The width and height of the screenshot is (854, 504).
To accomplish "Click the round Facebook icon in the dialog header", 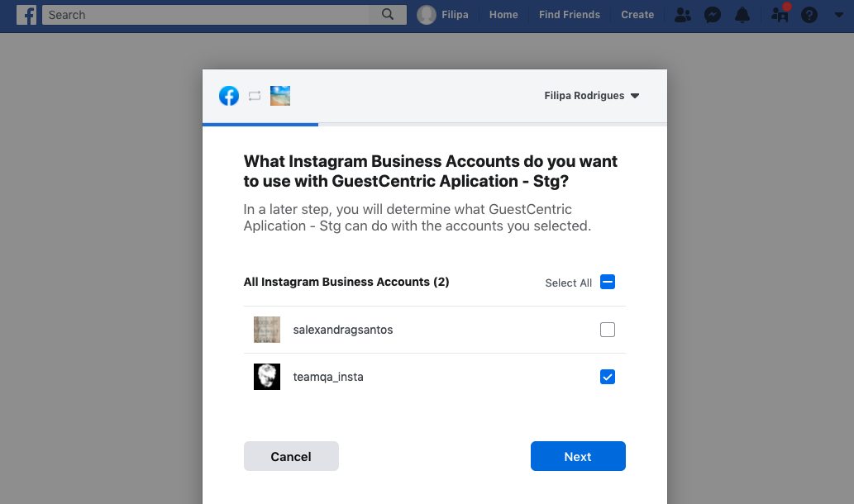I will click(x=229, y=96).
